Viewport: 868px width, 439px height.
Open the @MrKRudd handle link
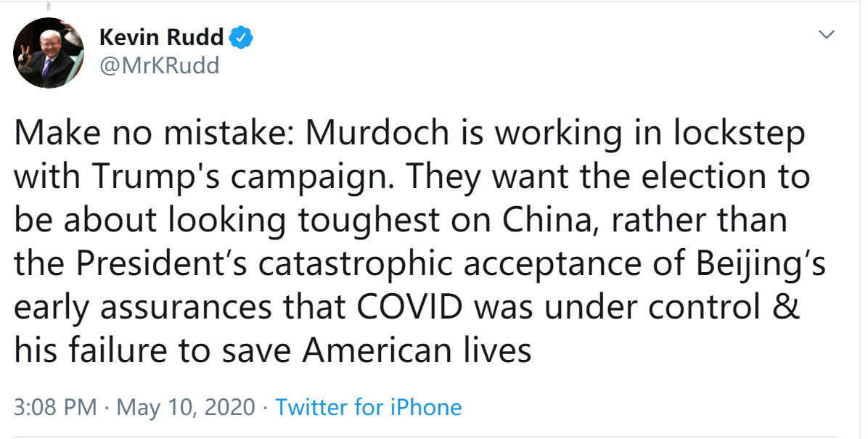coord(159,65)
